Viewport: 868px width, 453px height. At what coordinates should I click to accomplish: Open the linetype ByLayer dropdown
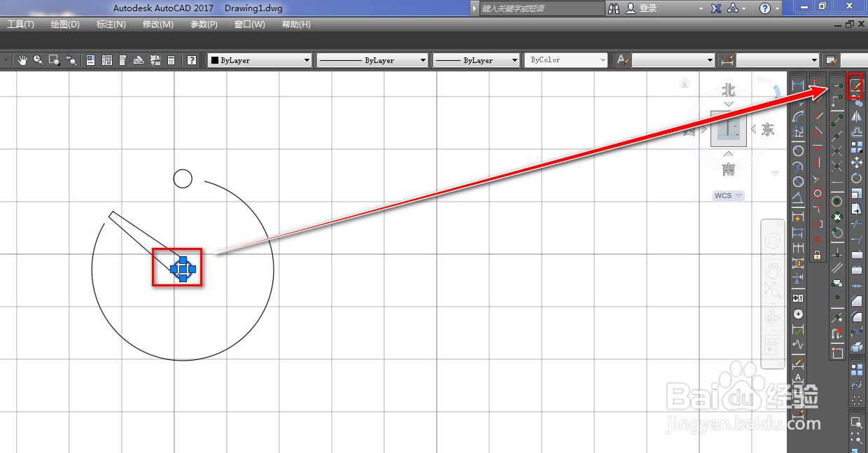pyautogui.click(x=372, y=60)
